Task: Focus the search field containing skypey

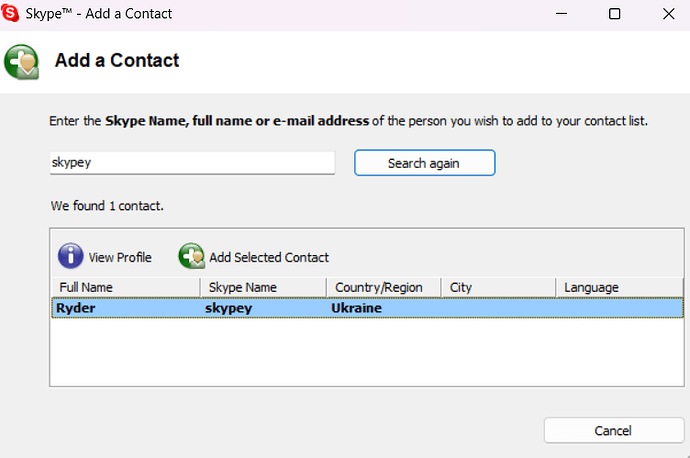Action: pyautogui.click(x=192, y=163)
